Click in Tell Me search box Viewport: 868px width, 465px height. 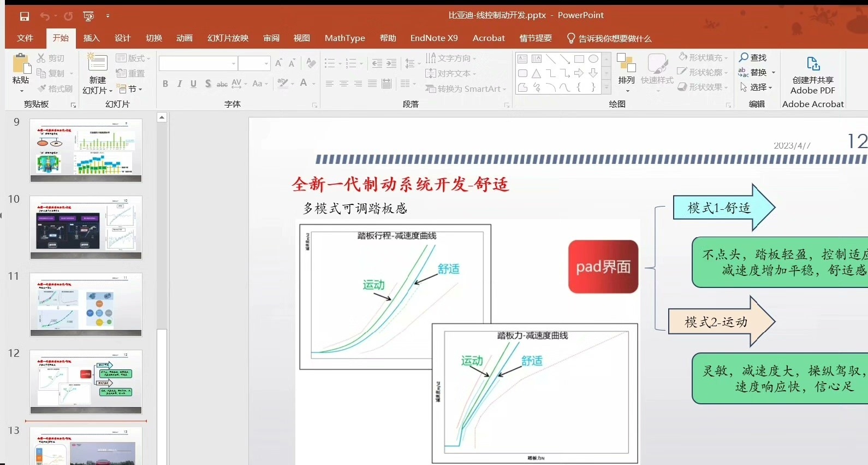coord(609,38)
